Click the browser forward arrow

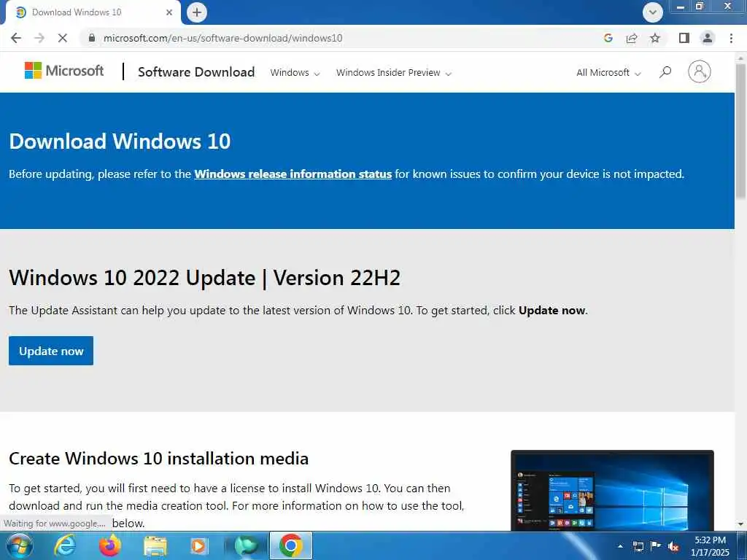click(x=39, y=38)
